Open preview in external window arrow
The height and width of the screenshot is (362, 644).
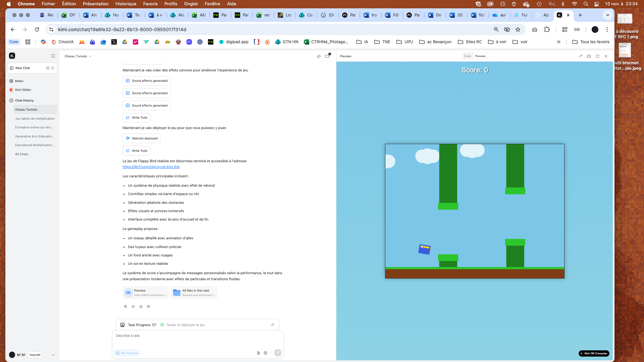pos(581,56)
